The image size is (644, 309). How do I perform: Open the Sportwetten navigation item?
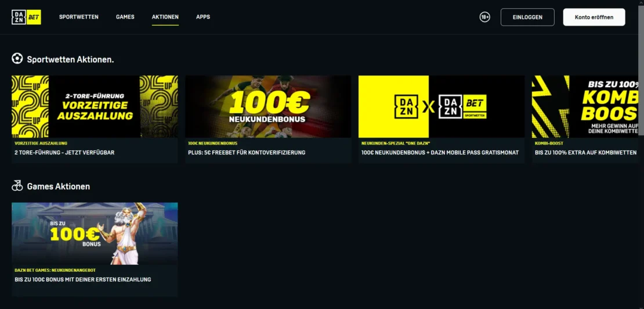[79, 17]
